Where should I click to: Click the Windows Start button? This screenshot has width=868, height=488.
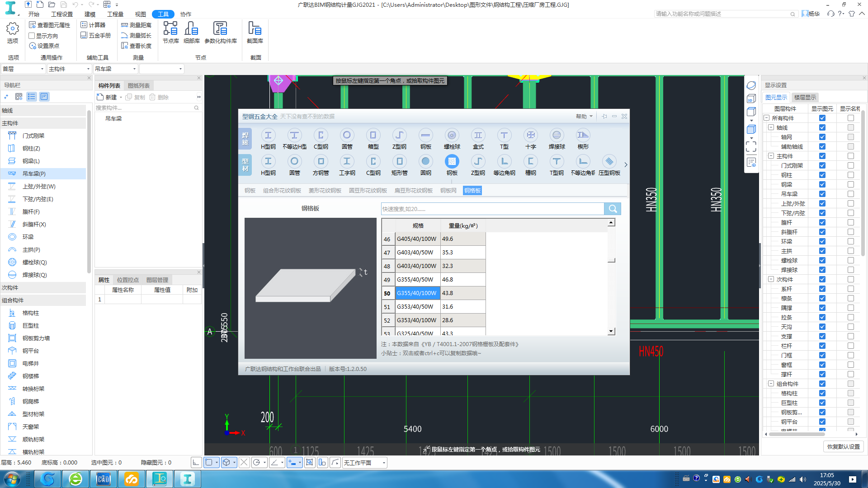pyautogui.click(x=12, y=479)
